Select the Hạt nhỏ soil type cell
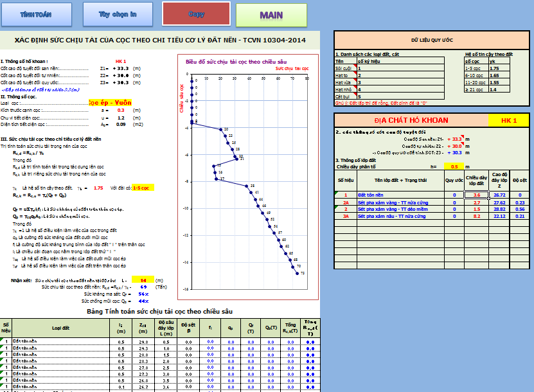 pyautogui.click(x=346, y=89)
